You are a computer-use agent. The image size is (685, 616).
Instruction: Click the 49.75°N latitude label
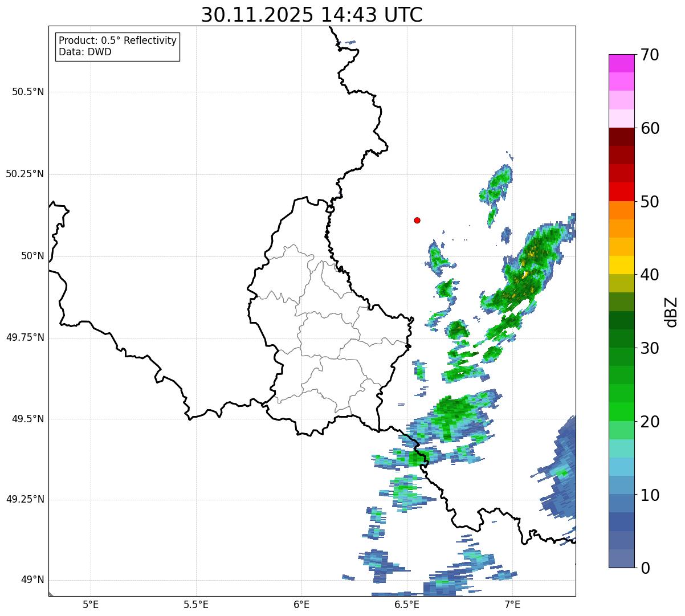pyautogui.click(x=25, y=337)
